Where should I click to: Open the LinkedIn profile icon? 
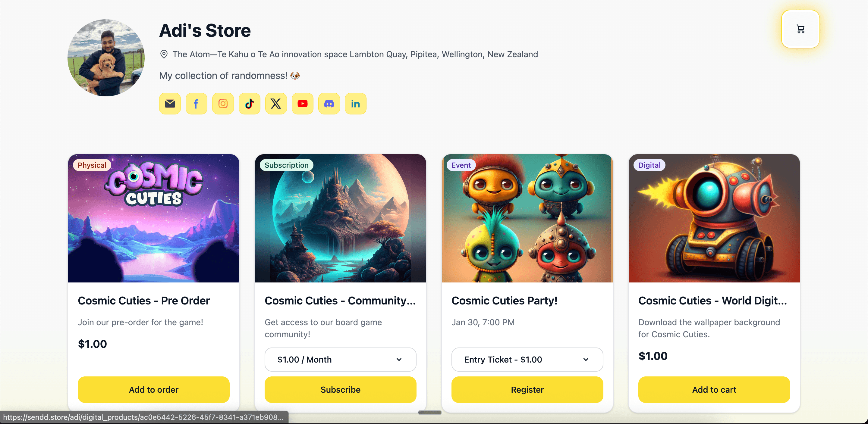356,103
